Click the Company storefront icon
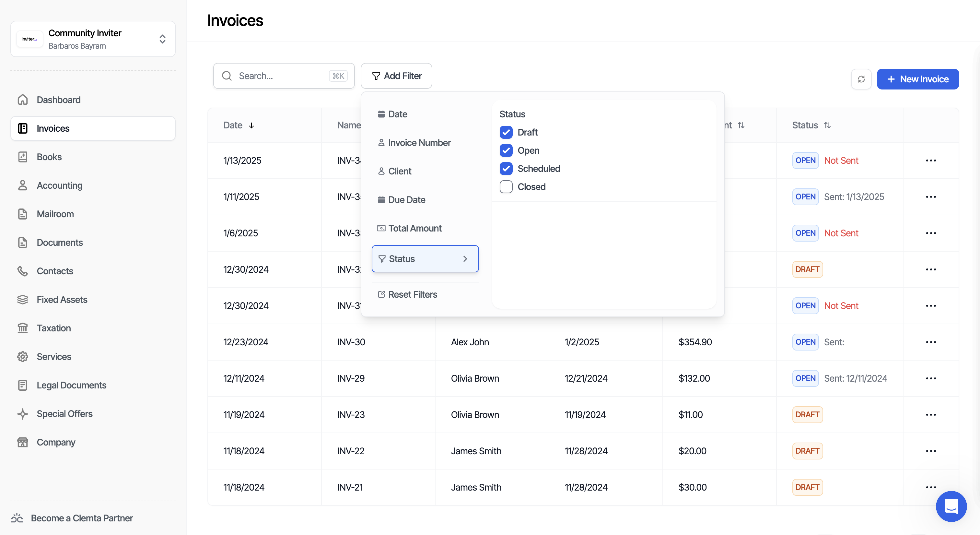 [x=23, y=442]
